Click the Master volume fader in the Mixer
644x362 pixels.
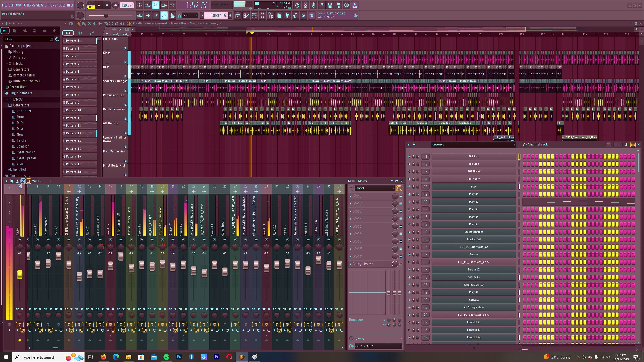20,274
